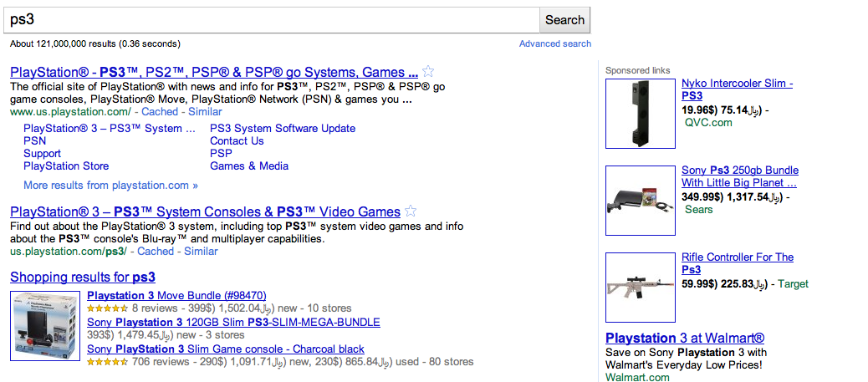Click the Sears seller text
868x382 pixels.
coord(698,210)
